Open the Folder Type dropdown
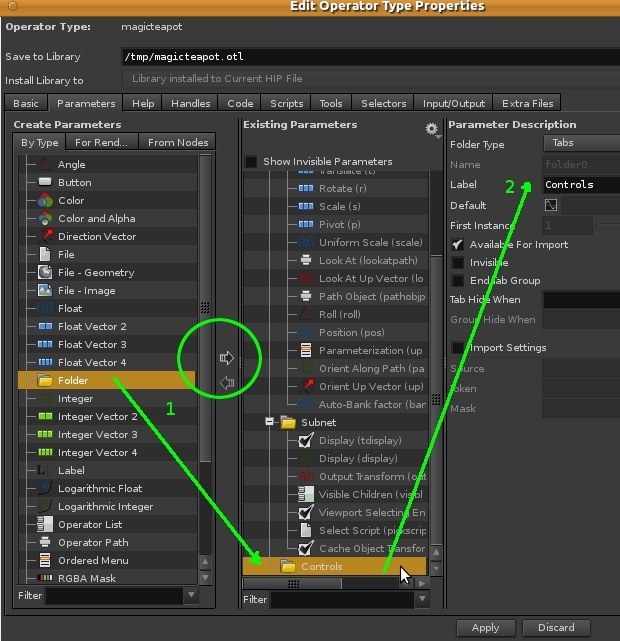This screenshot has height=641, width=620. click(580, 144)
